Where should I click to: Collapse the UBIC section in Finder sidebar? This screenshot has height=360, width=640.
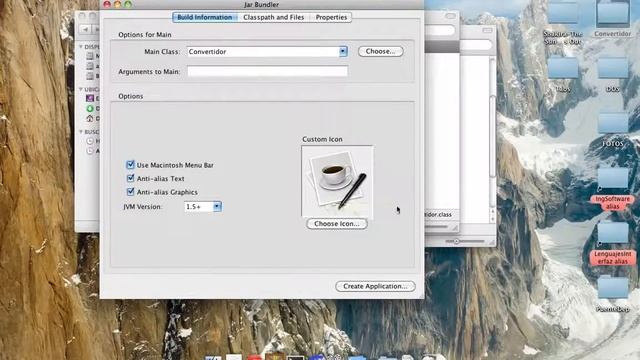coord(81,89)
